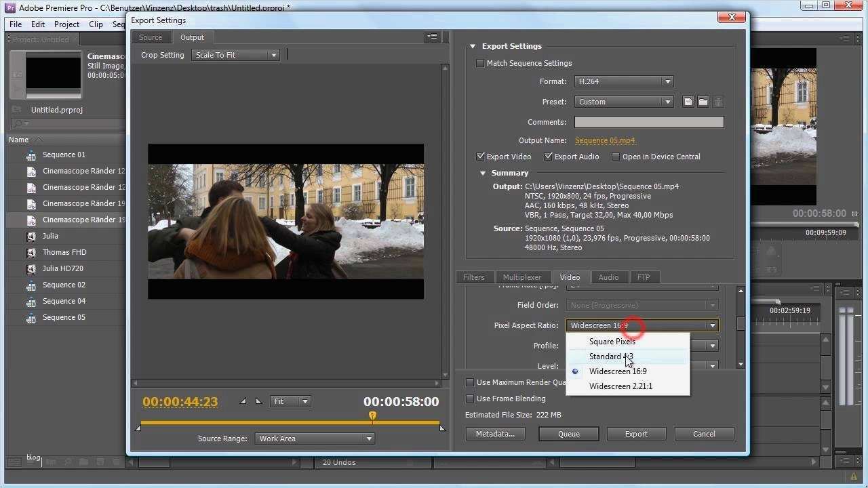This screenshot has height=488, width=868.
Task: Enable Match Sequence Settings
Action: (x=480, y=62)
